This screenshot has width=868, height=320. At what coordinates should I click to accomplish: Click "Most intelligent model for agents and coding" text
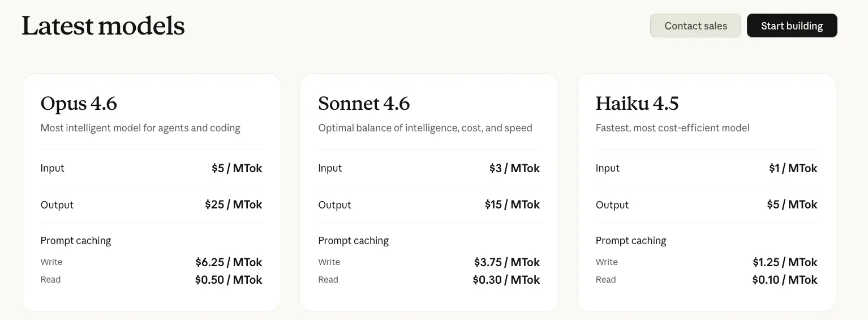[140, 128]
